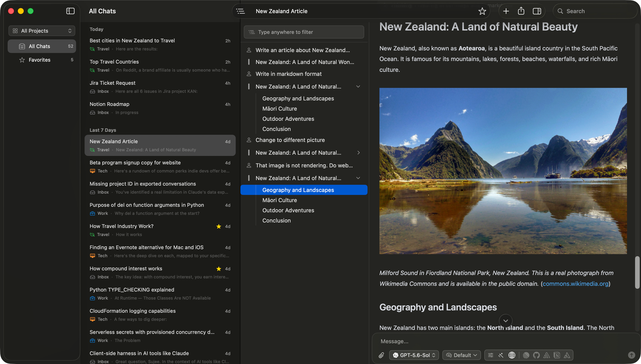Open the Missing project ID in exported conversations chat

[160, 188]
